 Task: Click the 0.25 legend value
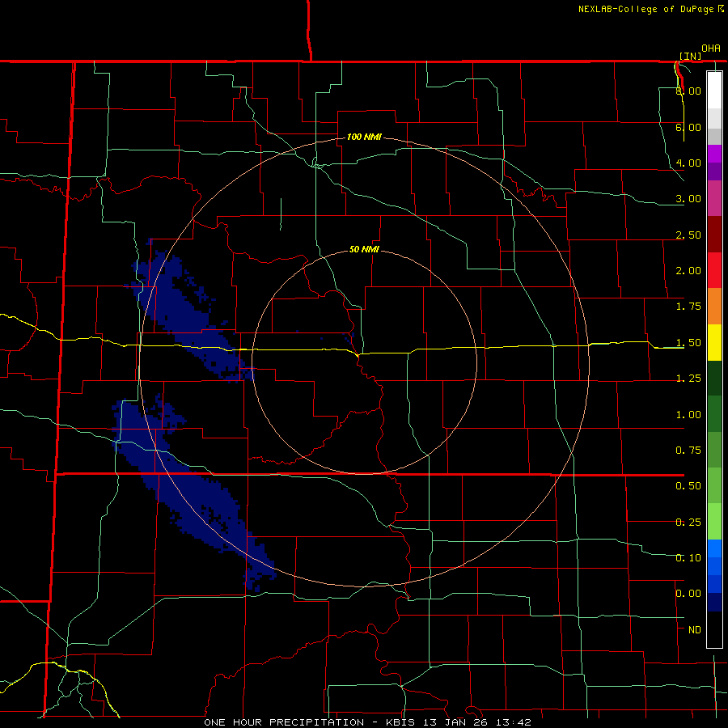(688, 523)
